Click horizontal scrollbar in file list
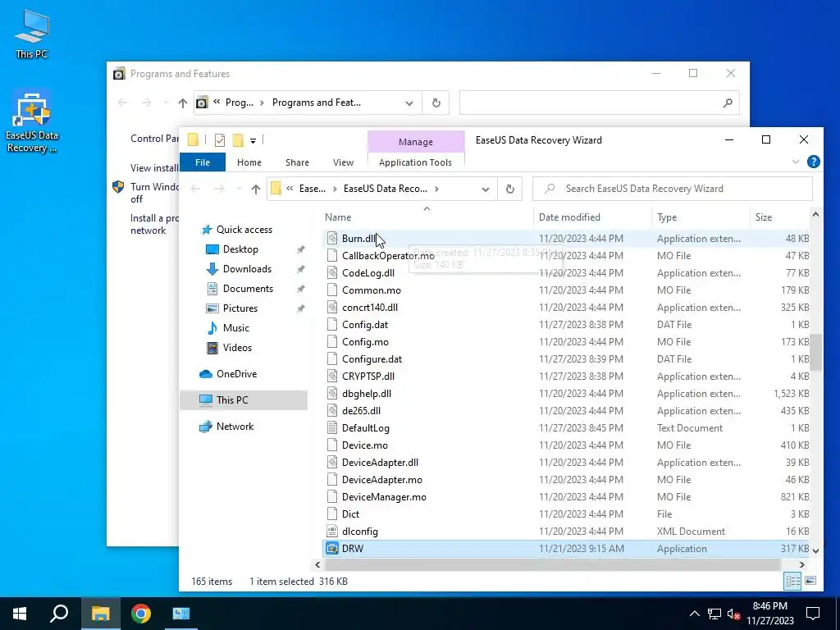 552,564
